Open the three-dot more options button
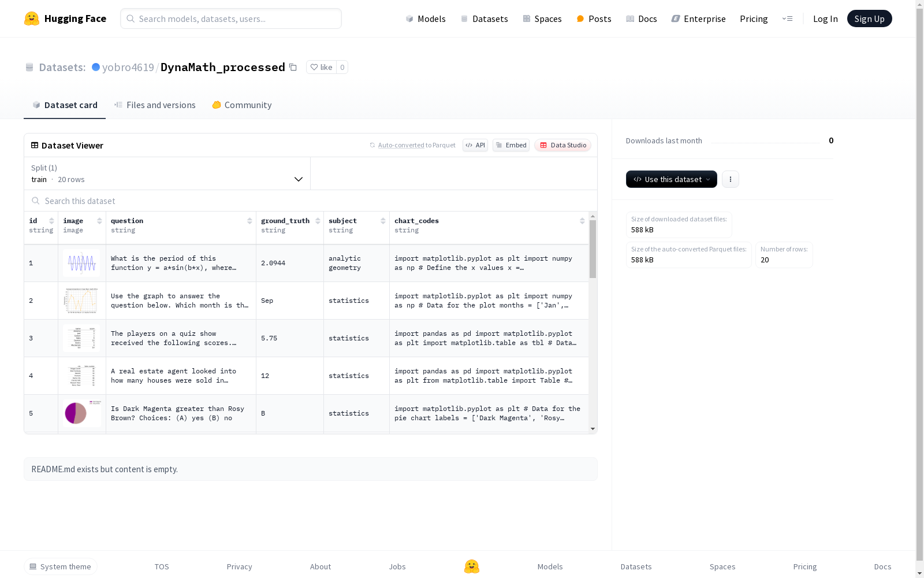The height and width of the screenshot is (578, 924). 731,179
